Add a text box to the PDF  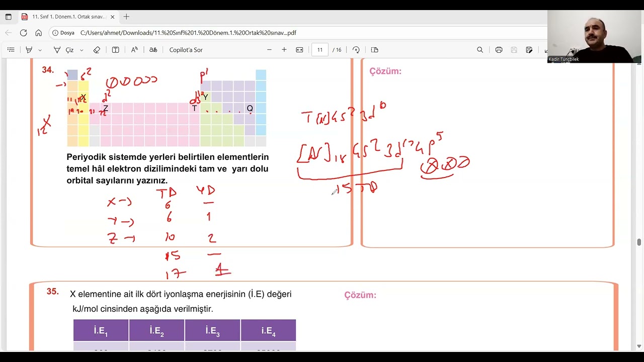[115, 50]
